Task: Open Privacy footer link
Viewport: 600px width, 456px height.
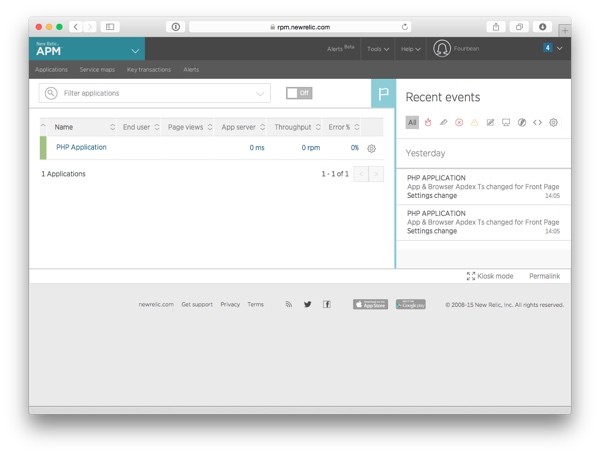Action: [x=230, y=305]
